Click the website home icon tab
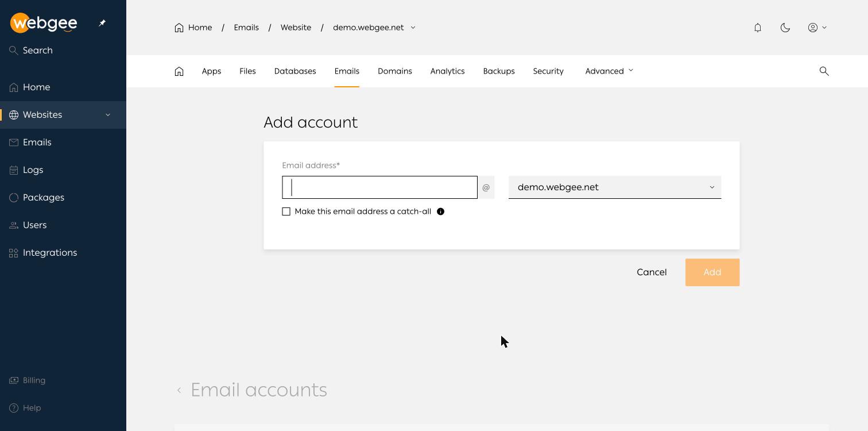The height and width of the screenshot is (431, 868). tap(179, 71)
